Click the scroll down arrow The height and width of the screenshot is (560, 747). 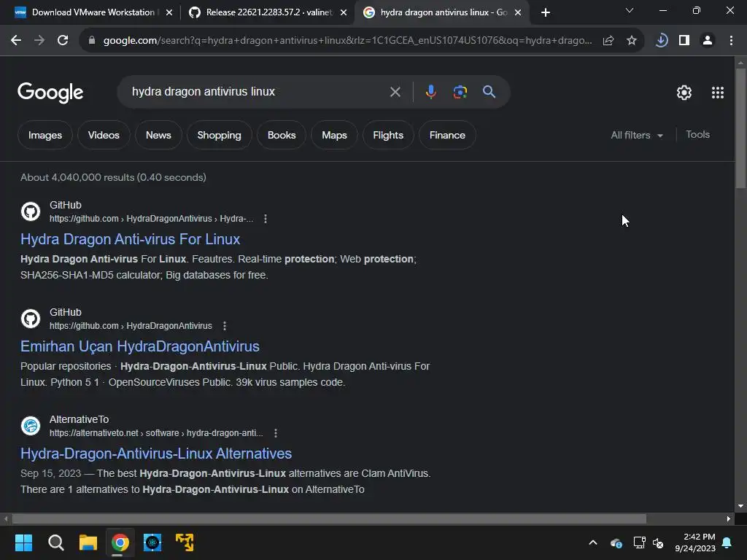(740, 506)
